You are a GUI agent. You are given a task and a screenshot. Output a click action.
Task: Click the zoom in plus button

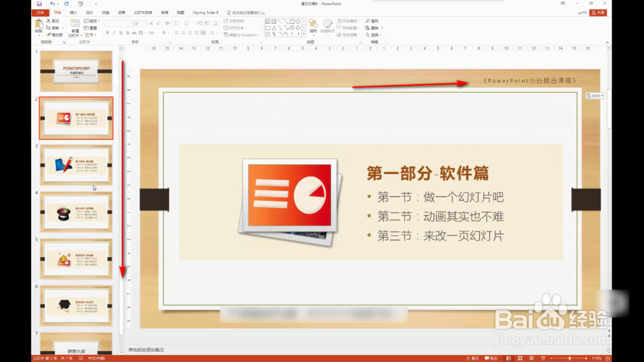[x=586, y=358]
